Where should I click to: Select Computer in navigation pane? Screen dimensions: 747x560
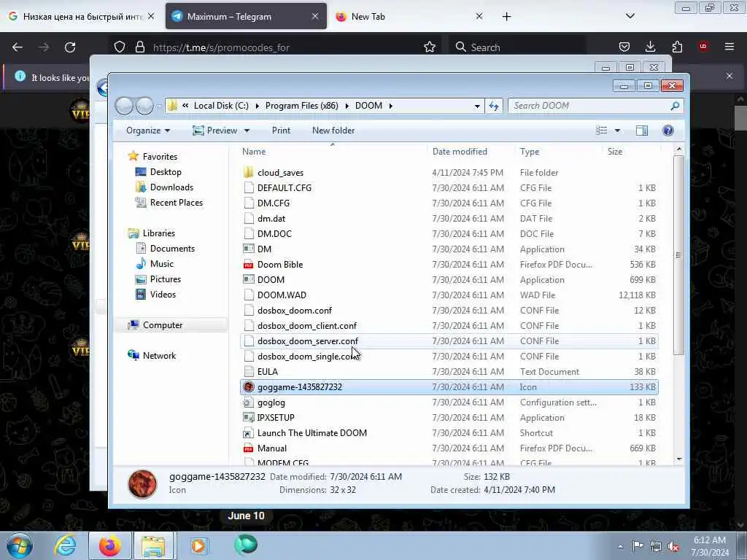tap(163, 324)
